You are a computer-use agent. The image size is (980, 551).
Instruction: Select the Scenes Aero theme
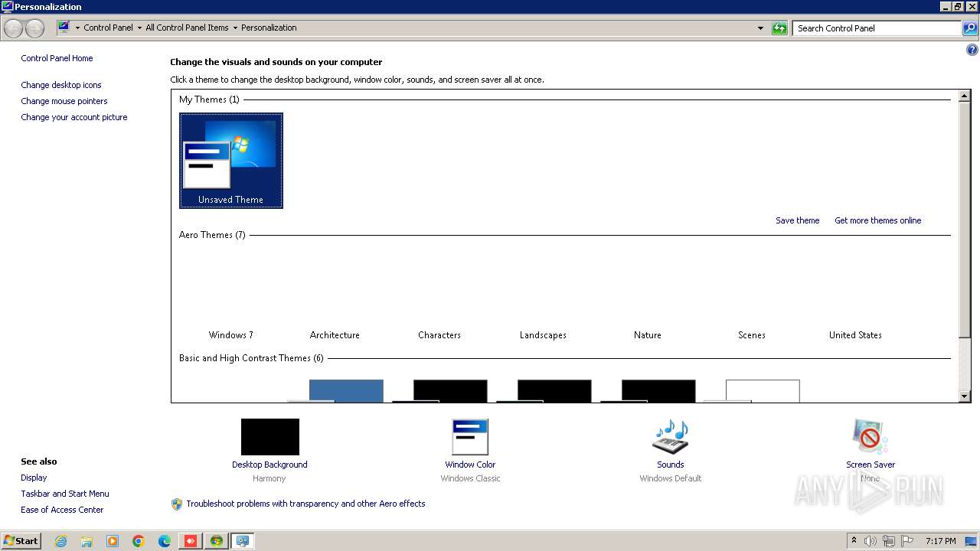coord(752,295)
